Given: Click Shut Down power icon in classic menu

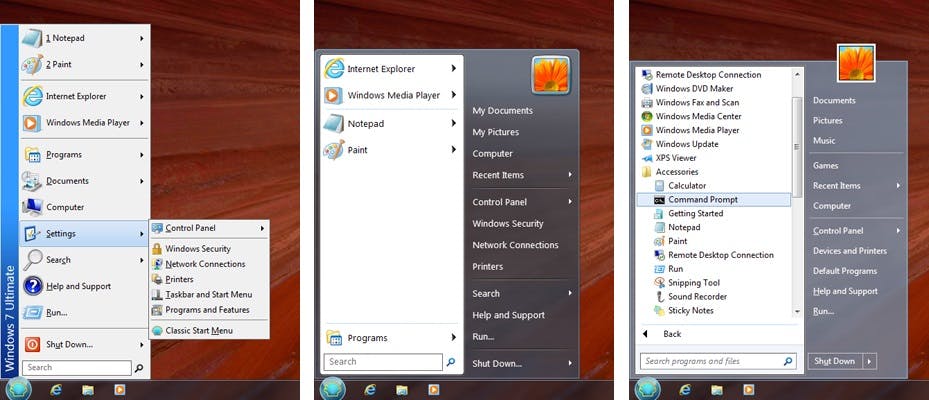Looking at the screenshot, I should point(33,344).
